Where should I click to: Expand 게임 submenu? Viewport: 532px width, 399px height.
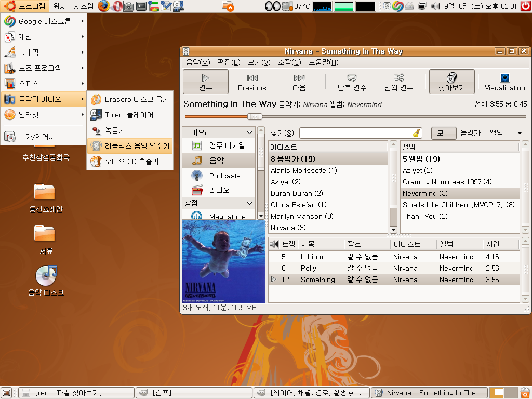point(44,37)
